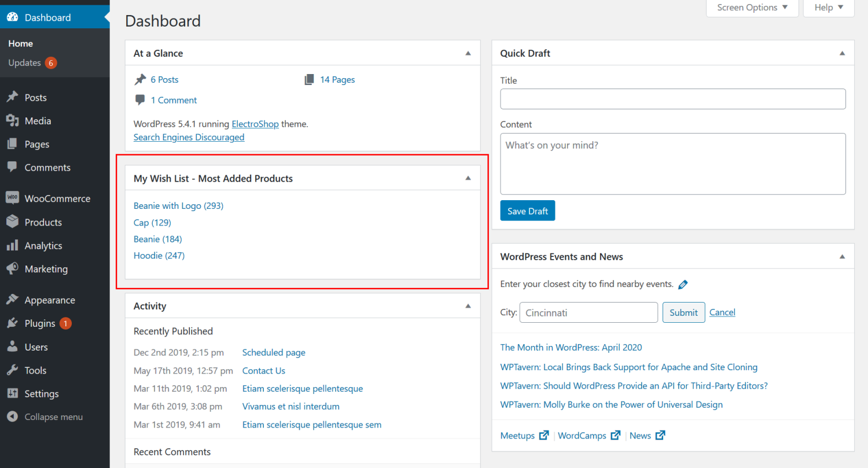
Task: Open WooCommerce via its sidebar icon
Action: coord(13,198)
